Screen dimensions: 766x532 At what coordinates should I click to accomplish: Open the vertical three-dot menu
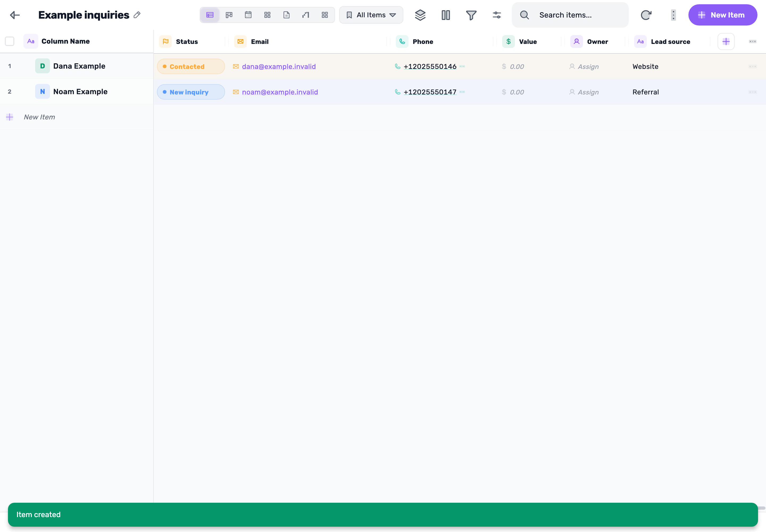tap(673, 15)
